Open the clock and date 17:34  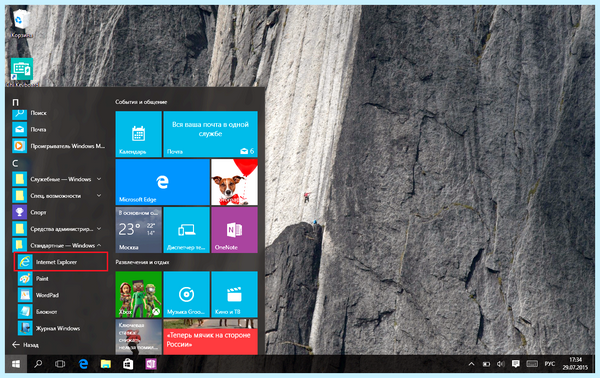pos(575,363)
